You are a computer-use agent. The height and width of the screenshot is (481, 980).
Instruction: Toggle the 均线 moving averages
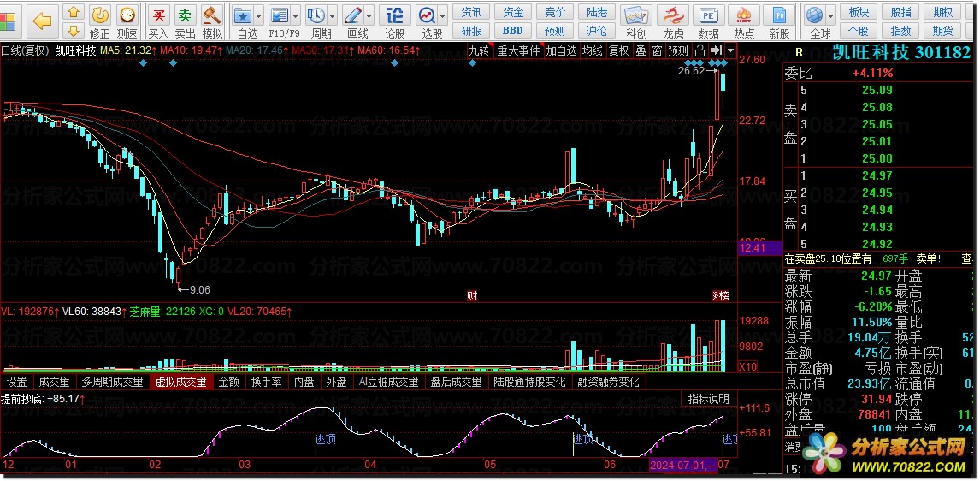[x=592, y=50]
